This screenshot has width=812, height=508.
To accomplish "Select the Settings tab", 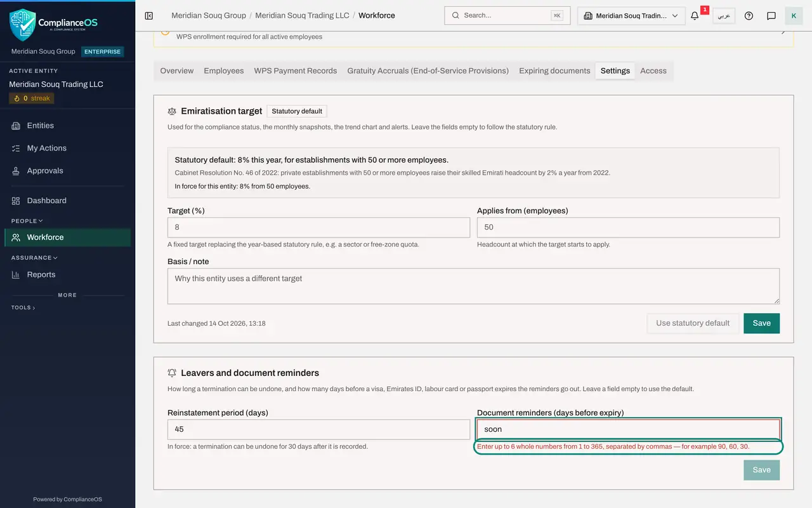I will coord(615,71).
